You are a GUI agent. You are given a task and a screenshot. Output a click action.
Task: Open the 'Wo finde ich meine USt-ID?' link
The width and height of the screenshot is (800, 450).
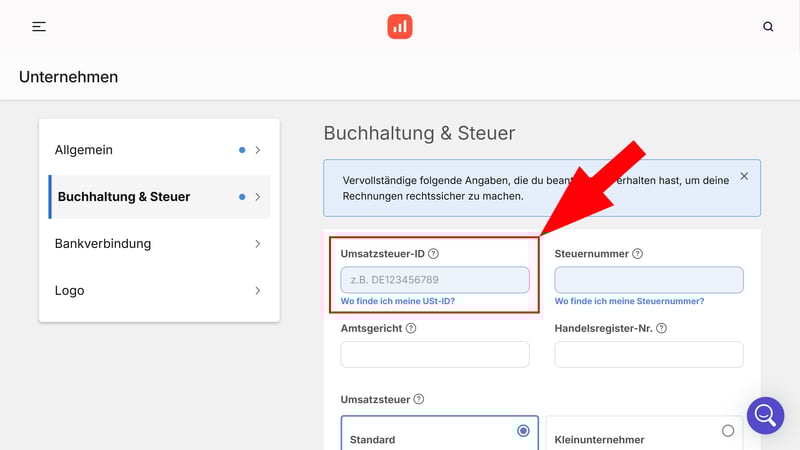(398, 301)
